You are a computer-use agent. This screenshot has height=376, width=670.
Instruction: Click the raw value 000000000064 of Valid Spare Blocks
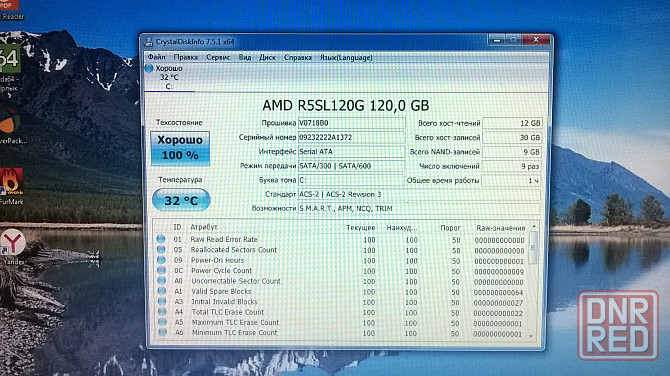click(499, 293)
